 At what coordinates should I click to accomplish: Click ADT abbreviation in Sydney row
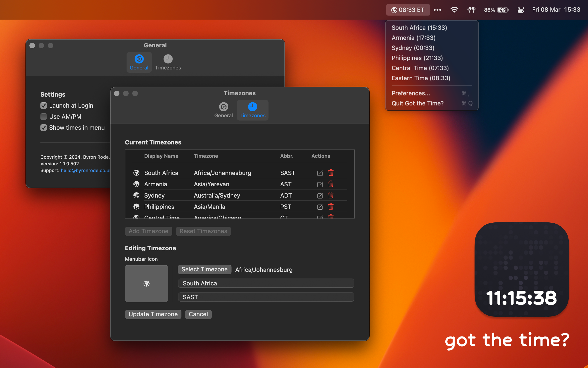(x=286, y=195)
